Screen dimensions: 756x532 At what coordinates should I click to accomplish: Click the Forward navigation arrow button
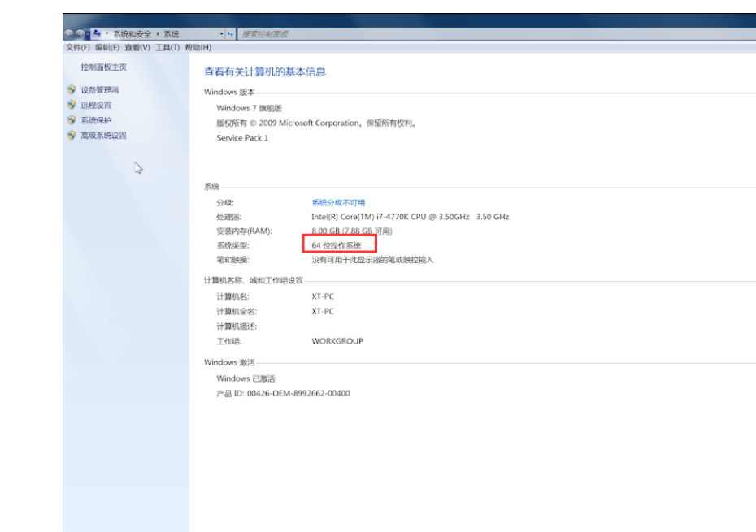pos(80,34)
